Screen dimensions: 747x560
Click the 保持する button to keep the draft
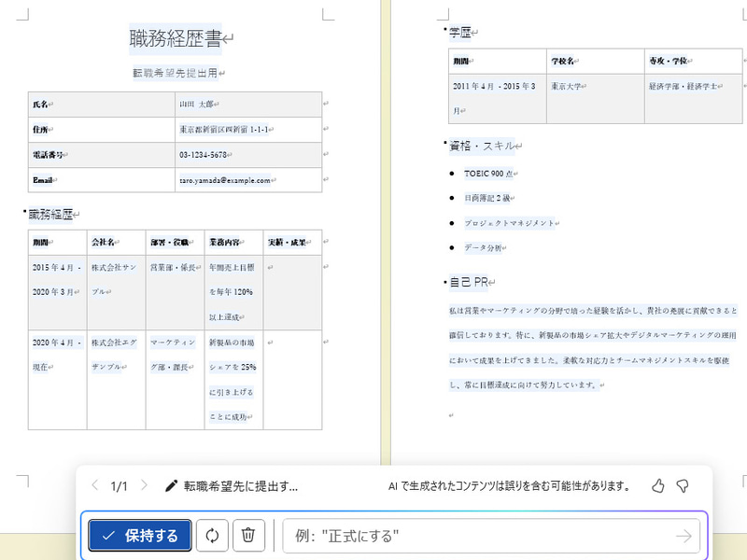tap(139, 535)
